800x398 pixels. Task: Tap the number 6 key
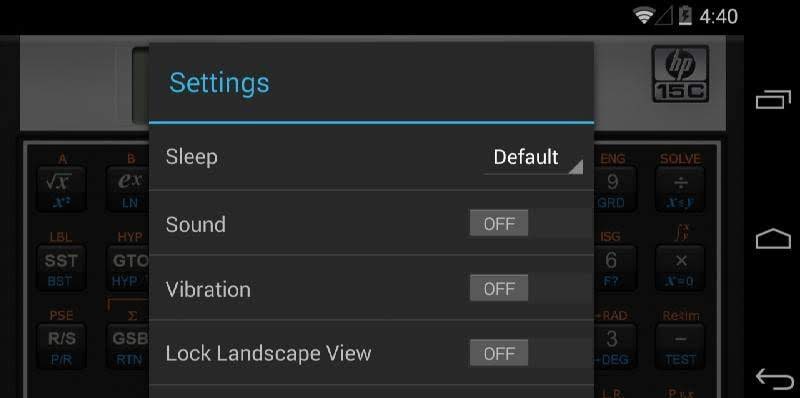[x=612, y=267]
